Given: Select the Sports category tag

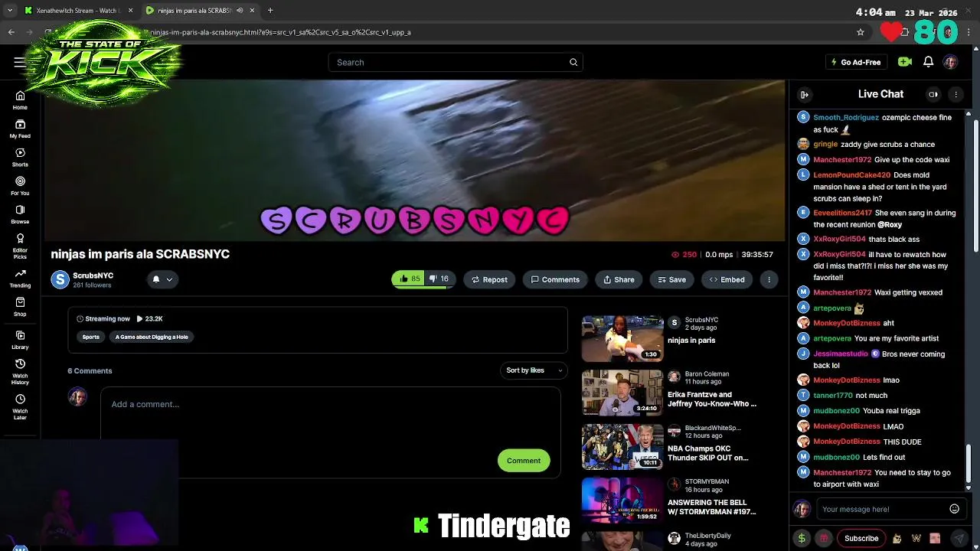Looking at the screenshot, I should (x=90, y=337).
